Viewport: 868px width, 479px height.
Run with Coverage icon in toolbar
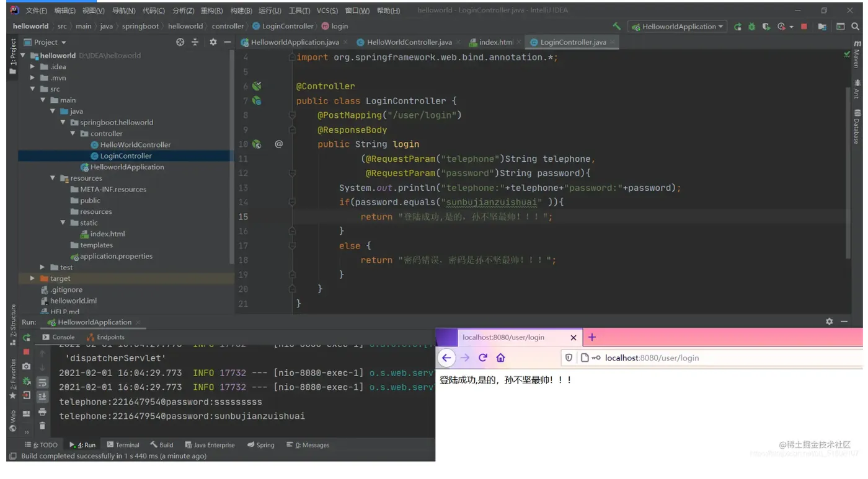click(x=766, y=27)
